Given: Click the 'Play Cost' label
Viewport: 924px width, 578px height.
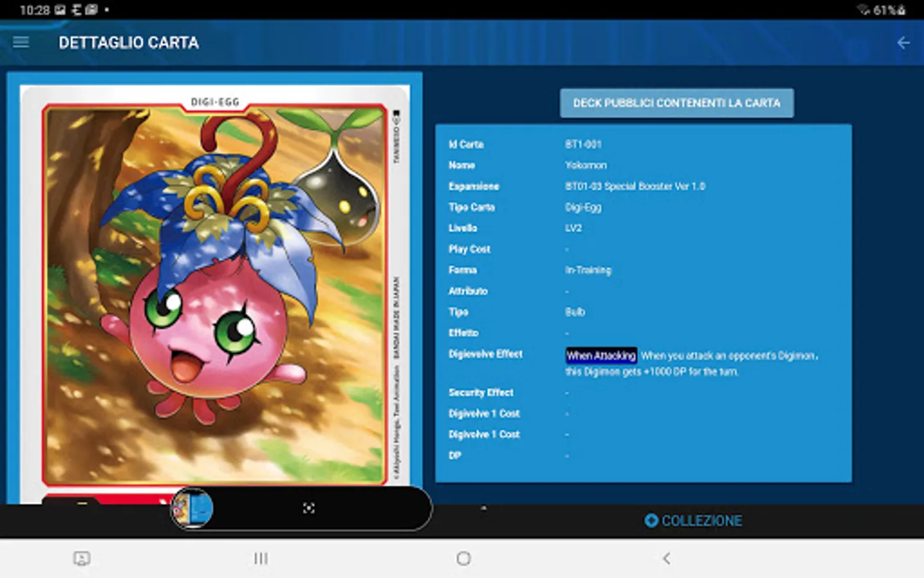Looking at the screenshot, I should click(469, 249).
